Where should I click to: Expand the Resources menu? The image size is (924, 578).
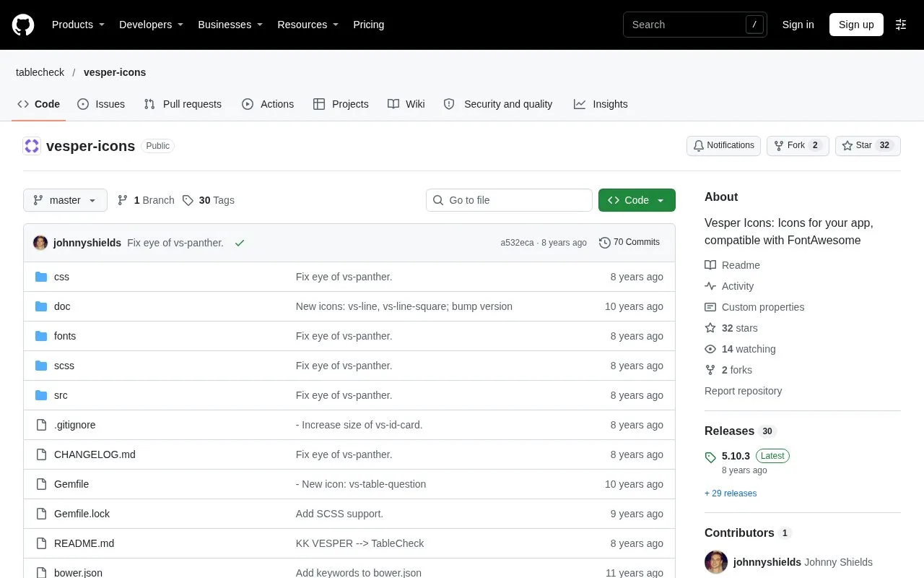coord(308,25)
